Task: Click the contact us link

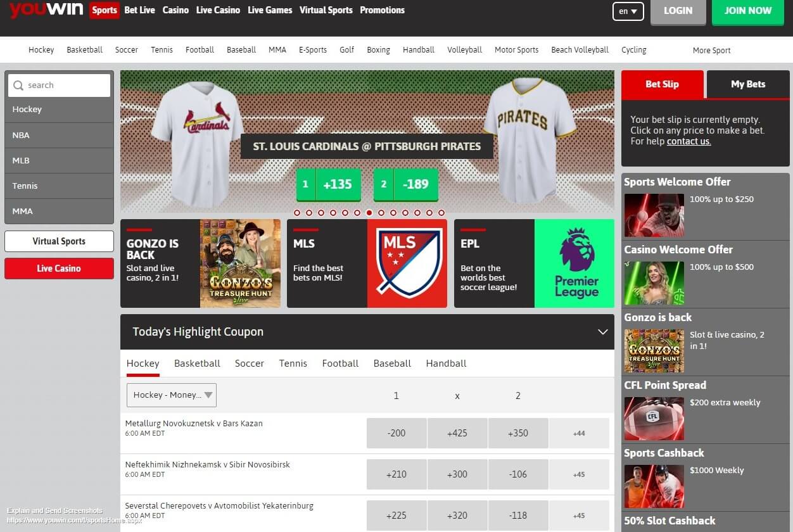Action: click(688, 141)
